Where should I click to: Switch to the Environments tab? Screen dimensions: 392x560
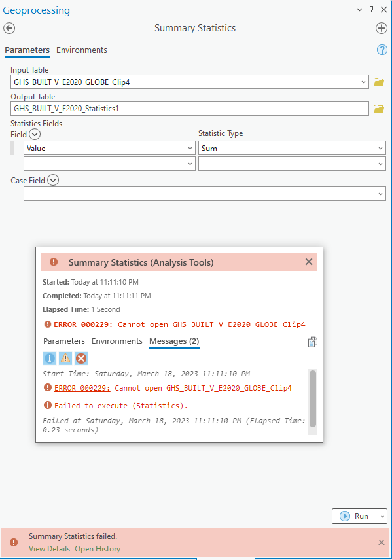point(81,50)
